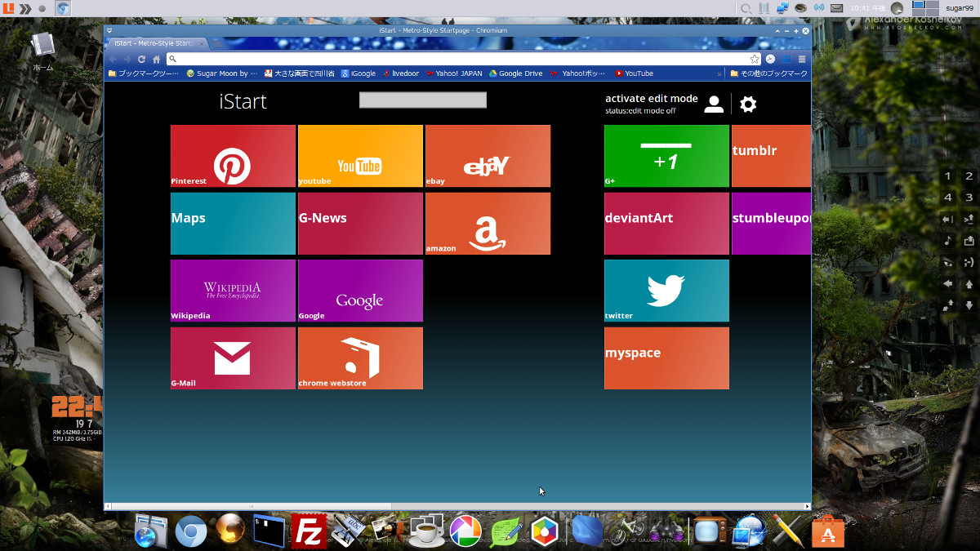
Task: Open the livedoor bookmark
Action: 400,73
